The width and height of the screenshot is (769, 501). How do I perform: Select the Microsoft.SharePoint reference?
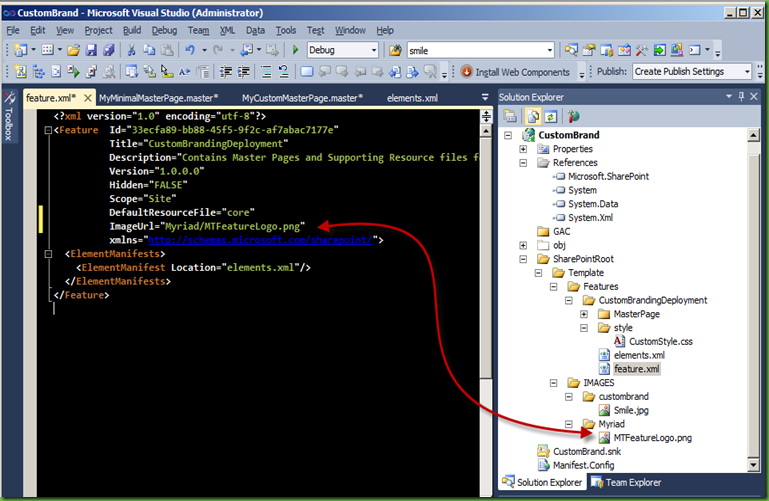coord(608,176)
